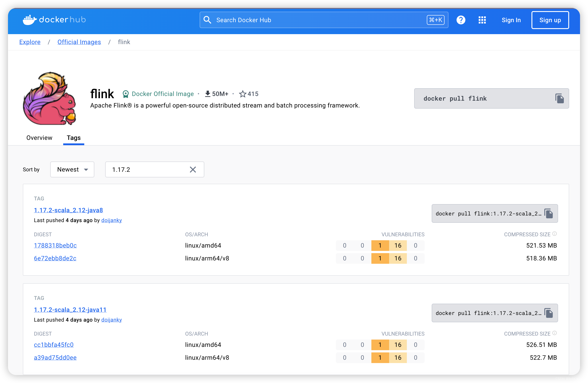Copy the docker pull flink command

coord(559,99)
